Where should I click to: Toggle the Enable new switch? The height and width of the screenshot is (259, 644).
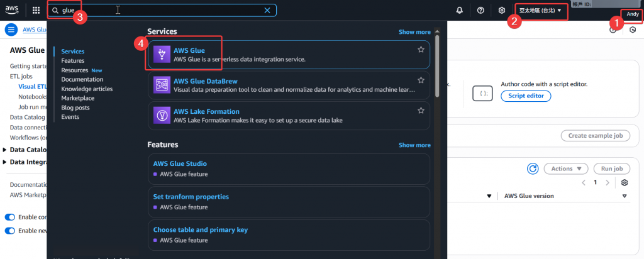point(10,231)
